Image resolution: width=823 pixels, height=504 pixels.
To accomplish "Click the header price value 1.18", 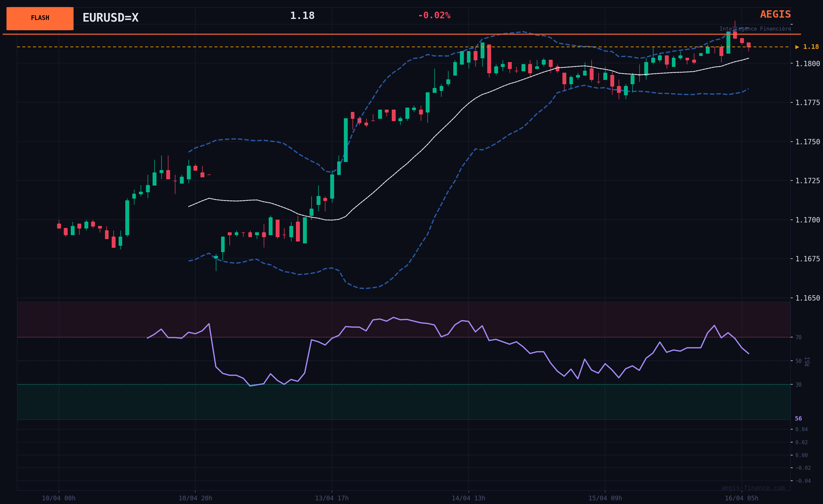I will [302, 16].
